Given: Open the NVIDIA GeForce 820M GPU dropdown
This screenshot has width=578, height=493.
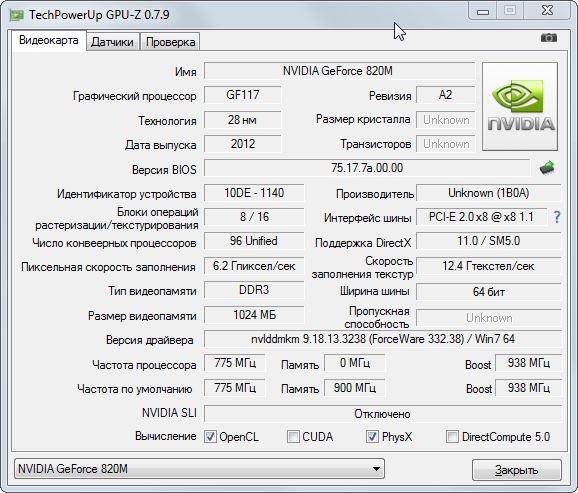Looking at the screenshot, I should tap(199, 469).
